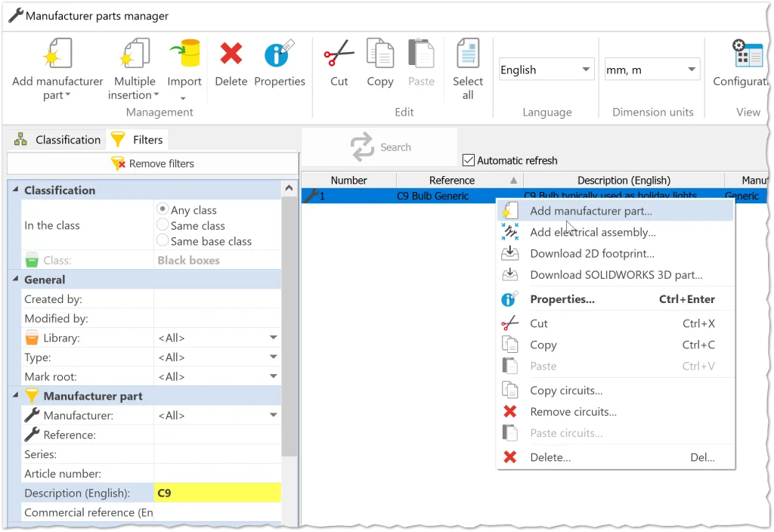Choose the Same base class option
This screenshot has width=774, height=532.
163,241
